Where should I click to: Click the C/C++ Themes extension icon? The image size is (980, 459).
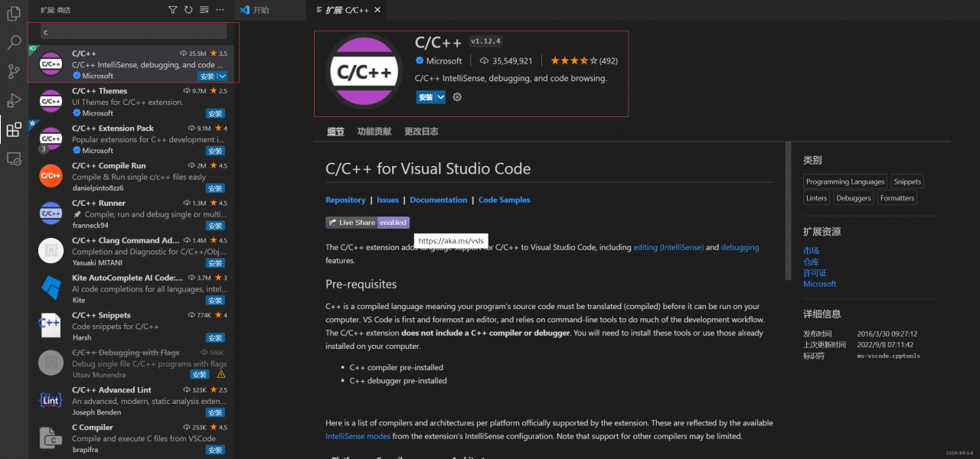[51, 102]
